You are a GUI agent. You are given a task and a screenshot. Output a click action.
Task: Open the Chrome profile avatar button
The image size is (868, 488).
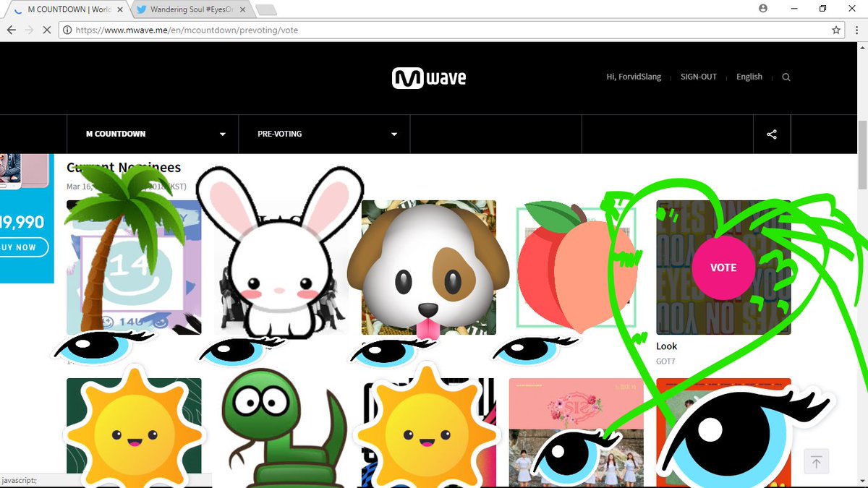click(x=763, y=8)
